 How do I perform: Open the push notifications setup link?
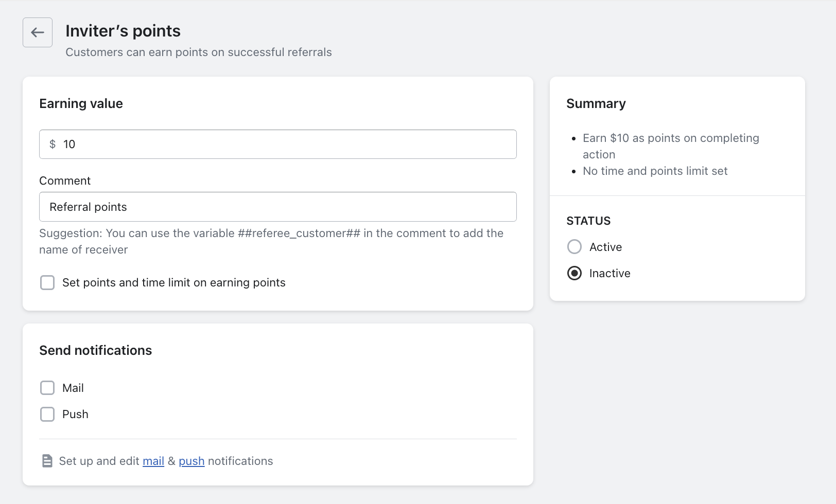191,461
